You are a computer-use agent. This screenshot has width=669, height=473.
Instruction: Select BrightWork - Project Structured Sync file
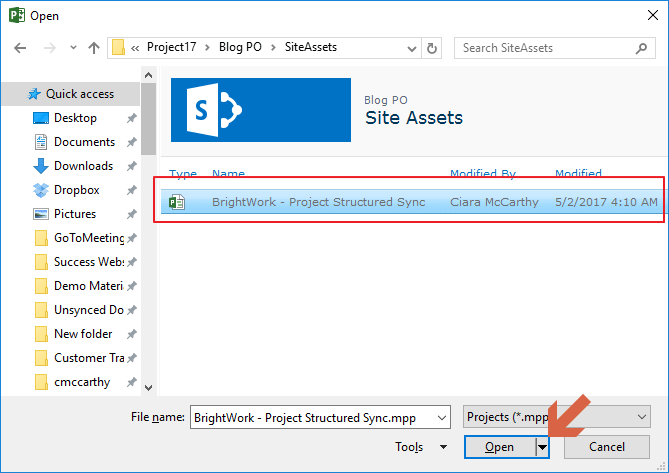click(412, 202)
